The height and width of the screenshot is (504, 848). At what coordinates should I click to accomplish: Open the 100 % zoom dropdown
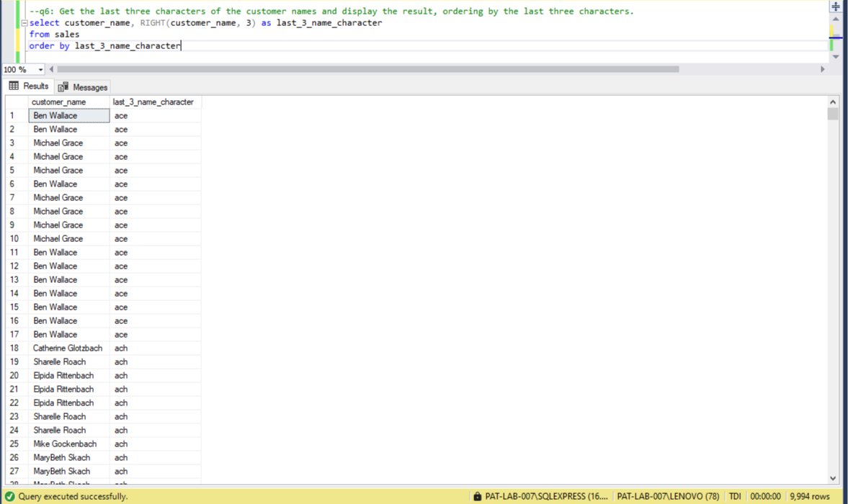point(40,70)
